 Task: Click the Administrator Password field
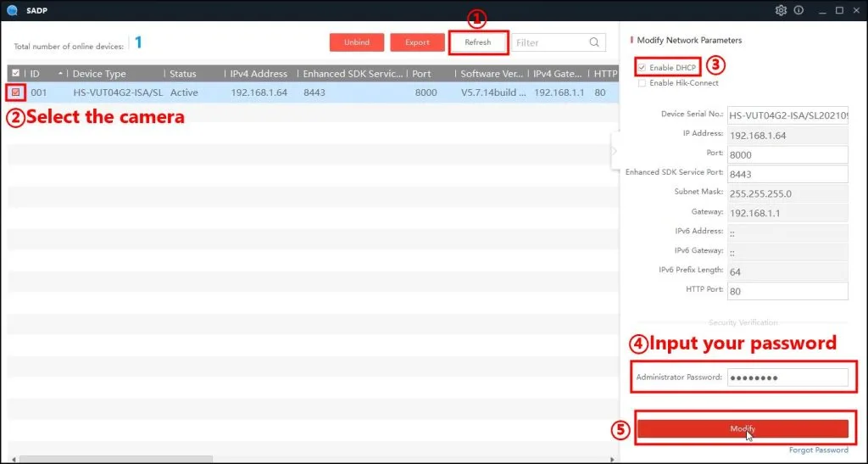point(787,377)
